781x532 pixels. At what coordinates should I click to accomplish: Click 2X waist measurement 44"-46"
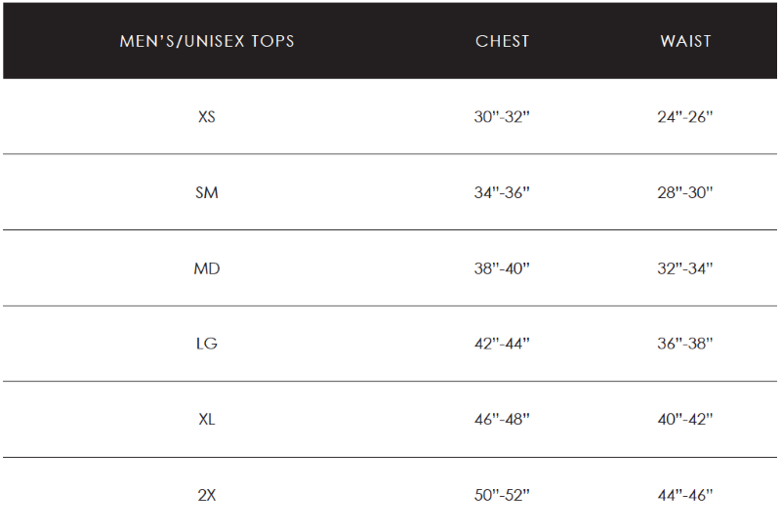[685, 495]
